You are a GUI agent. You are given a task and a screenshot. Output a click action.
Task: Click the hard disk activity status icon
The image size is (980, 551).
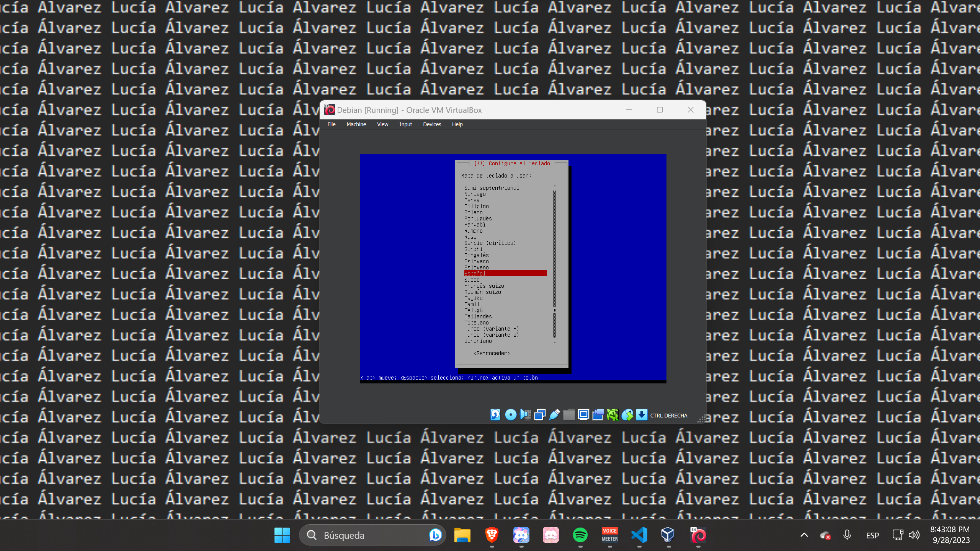(495, 415)
